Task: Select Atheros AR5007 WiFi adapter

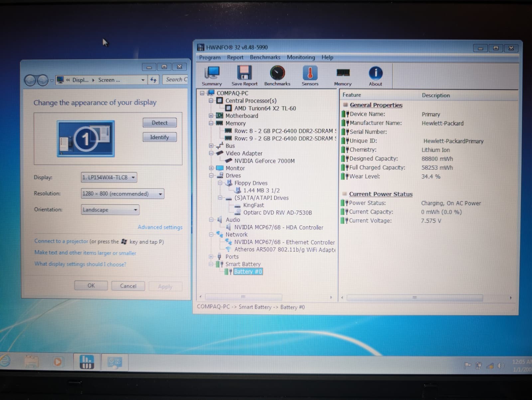Action: point(285,250)
